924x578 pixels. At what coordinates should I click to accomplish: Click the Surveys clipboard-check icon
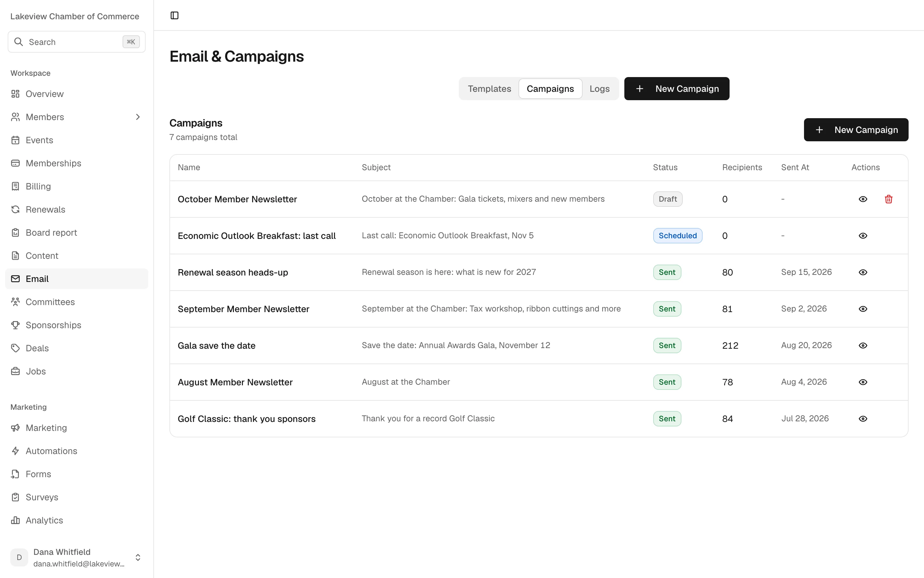(15, 497)
